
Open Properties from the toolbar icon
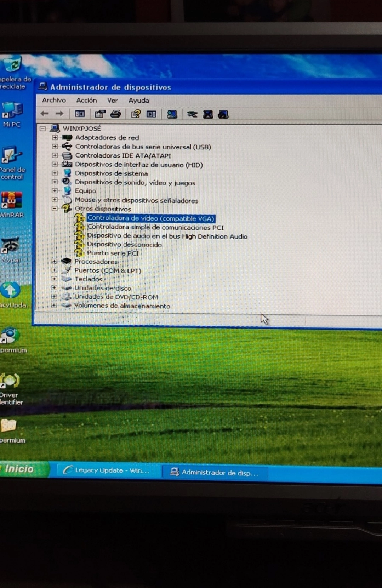coord(100,114)
